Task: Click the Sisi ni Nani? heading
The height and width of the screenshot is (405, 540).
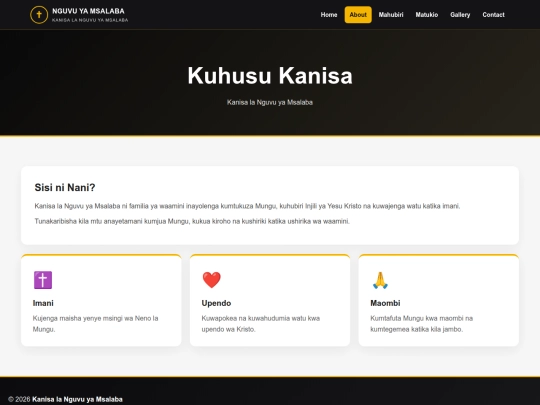Action: click(x=65, y=187)
